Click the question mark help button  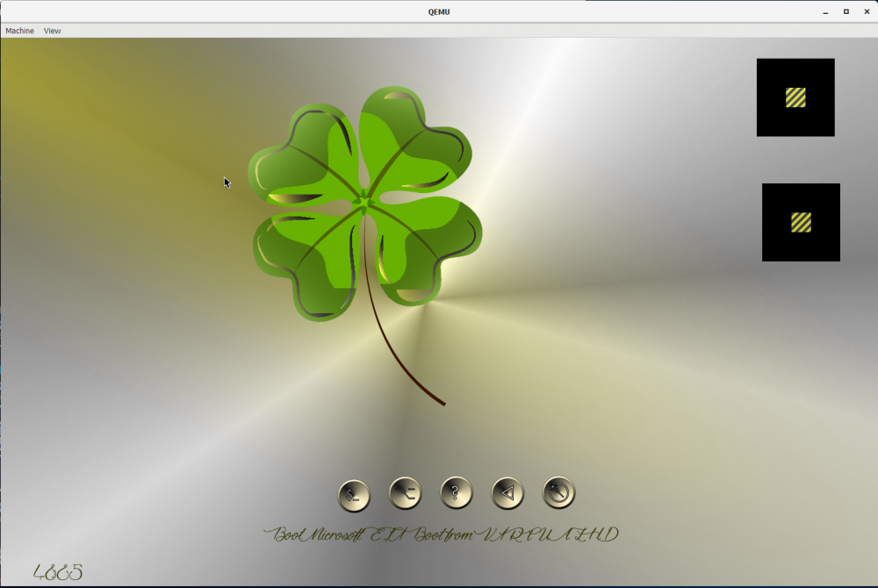(457, 493)
